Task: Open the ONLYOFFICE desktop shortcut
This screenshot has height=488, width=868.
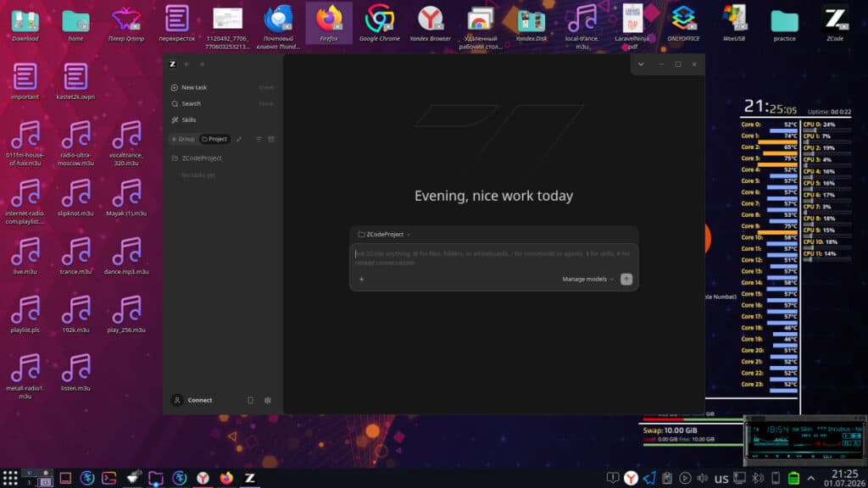Action: 683,23
